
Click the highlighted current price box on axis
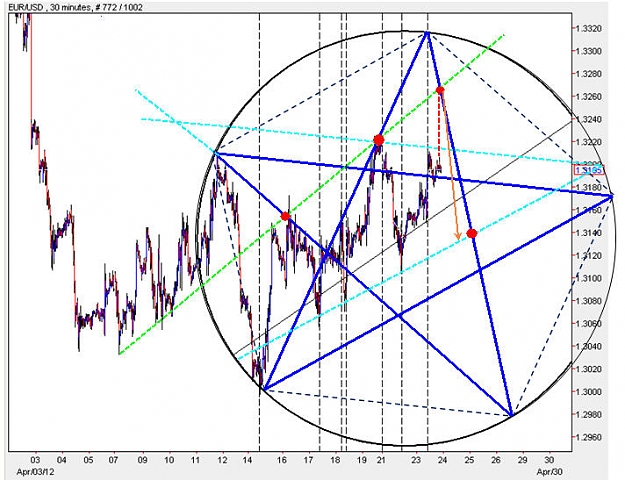coord(589,170)
